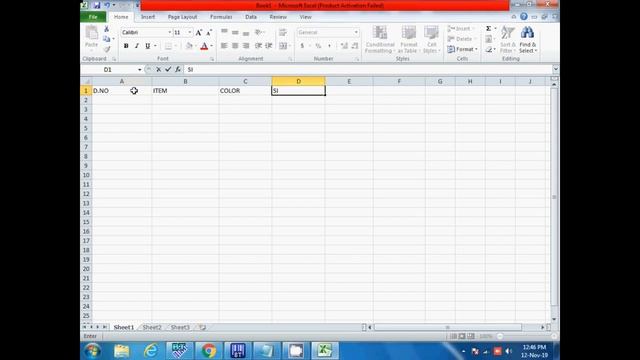Image resolution: width=640 pixels, height=360 pixels.
Task: Click Increase Indent icon
Action: 269,46
